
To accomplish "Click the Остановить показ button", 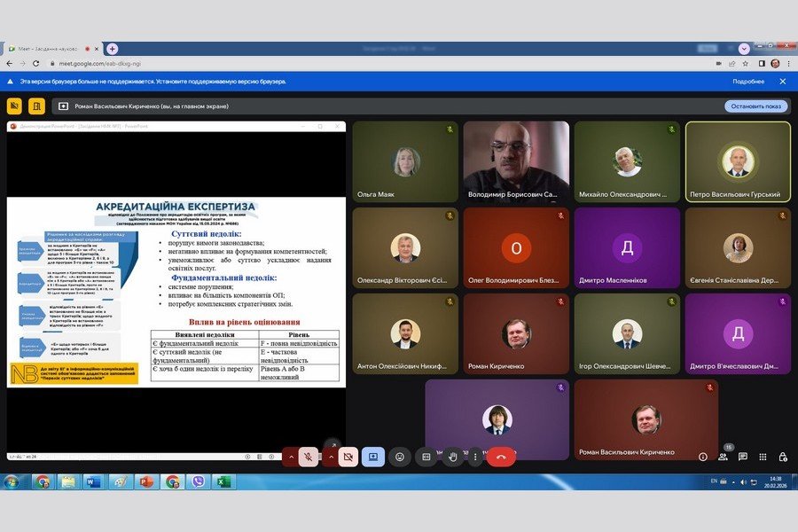I will coord(755,106).
